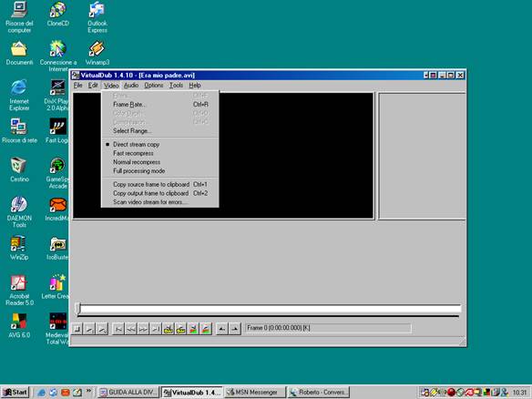Select Outlook Express desktop icon

(x=97, y=17)
